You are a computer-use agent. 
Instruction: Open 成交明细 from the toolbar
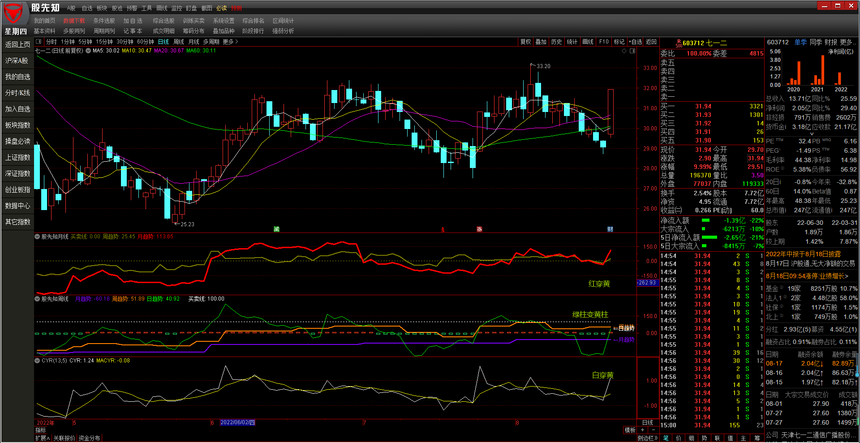[163, 31]
